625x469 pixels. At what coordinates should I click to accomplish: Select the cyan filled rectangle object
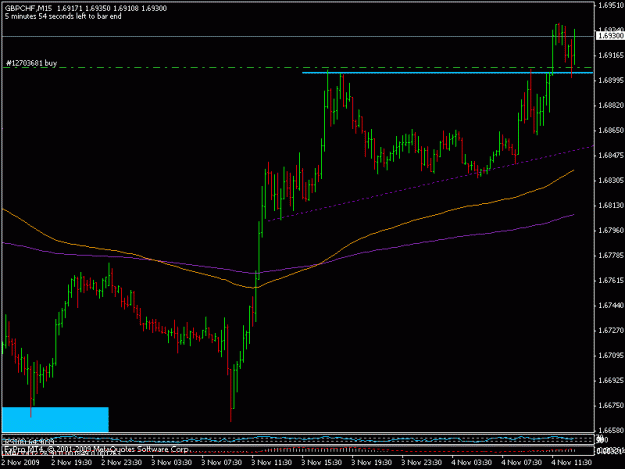coord(55,420)
